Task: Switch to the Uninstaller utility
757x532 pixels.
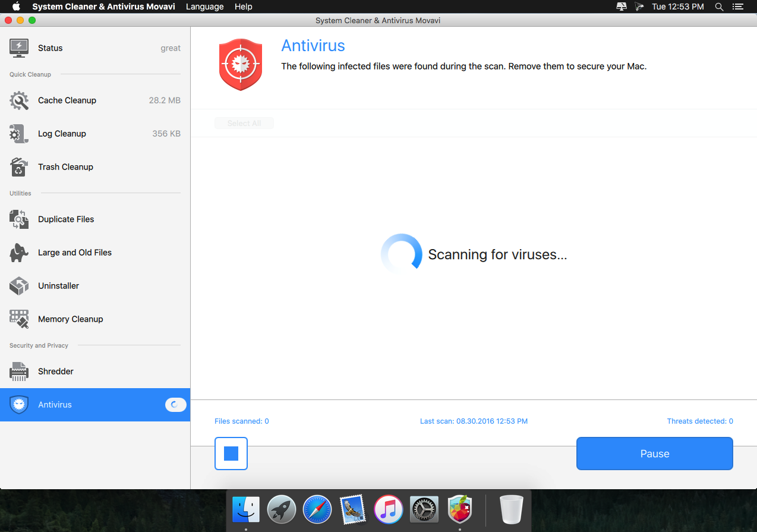Action: coord(95,286)
